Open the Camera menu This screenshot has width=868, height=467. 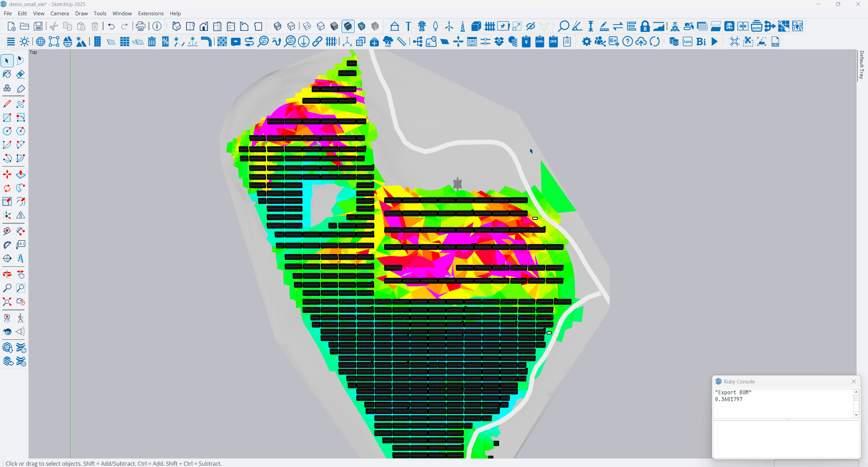coord(59,13)
